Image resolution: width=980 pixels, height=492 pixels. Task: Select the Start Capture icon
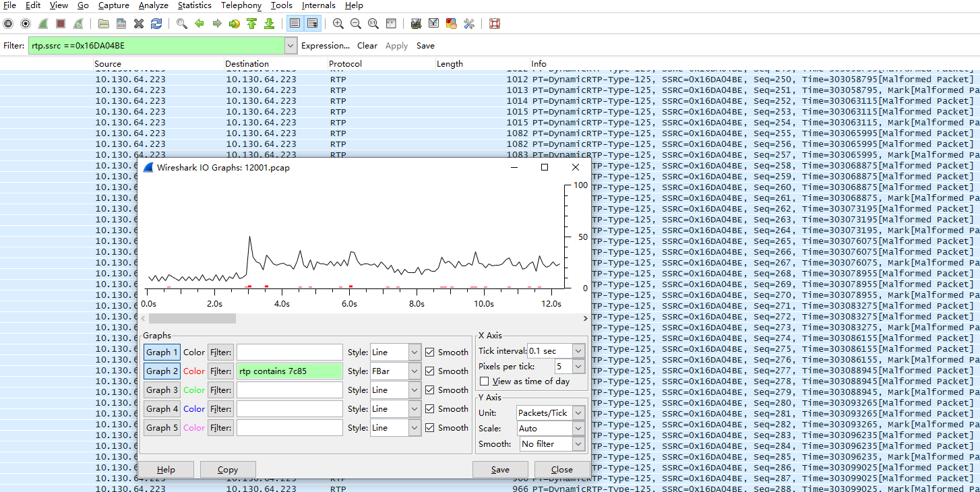(43, 24)
